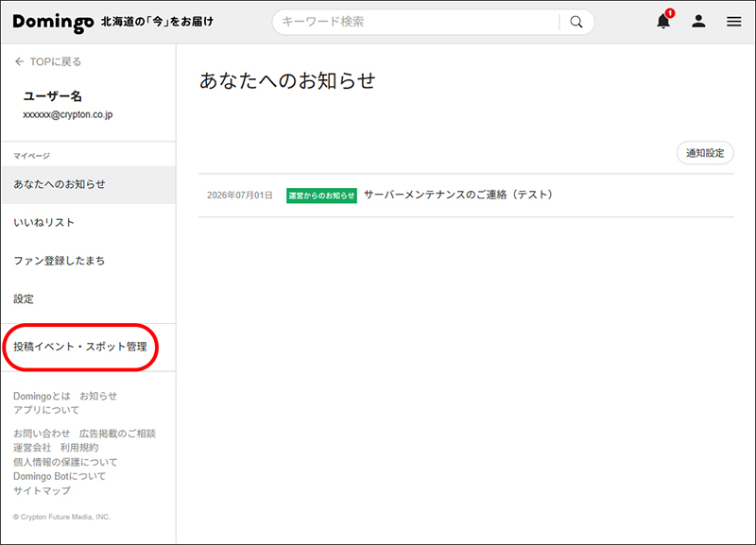Select あなたへのお知らせ in sidebar
This screenshot has height=545, width=756.
click(89, 184)
